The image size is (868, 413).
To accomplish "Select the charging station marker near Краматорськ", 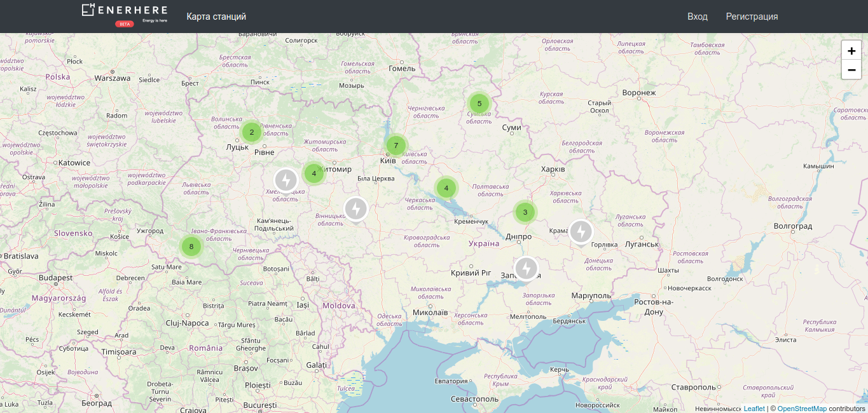I will click(581, 232).
